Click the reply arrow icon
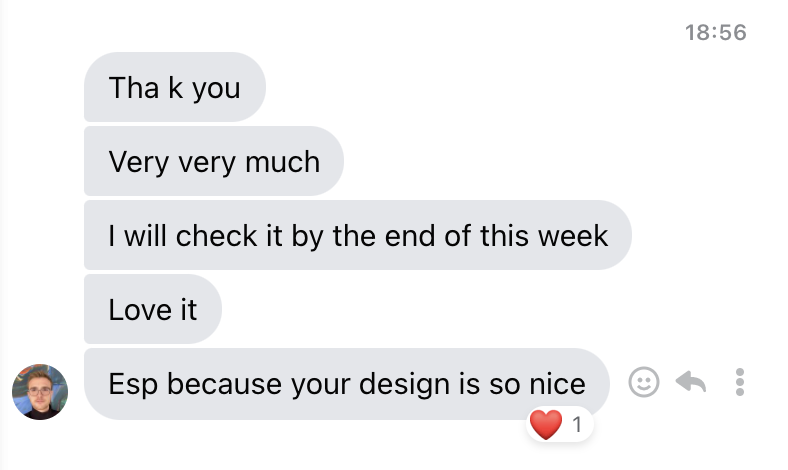Image resolution: width=788 pixels, height=470 pixels. pos(691,382)
